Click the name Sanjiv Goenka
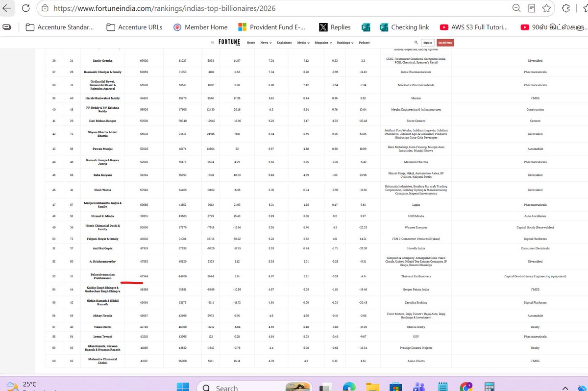 tap(102, 61)
